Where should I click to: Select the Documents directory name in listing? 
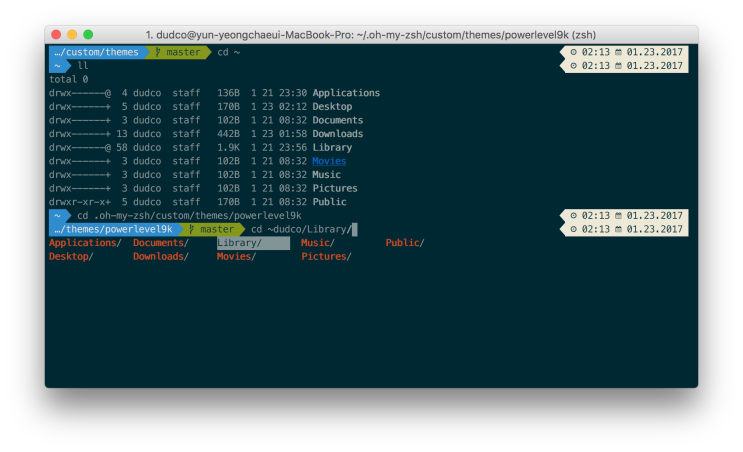337,120
